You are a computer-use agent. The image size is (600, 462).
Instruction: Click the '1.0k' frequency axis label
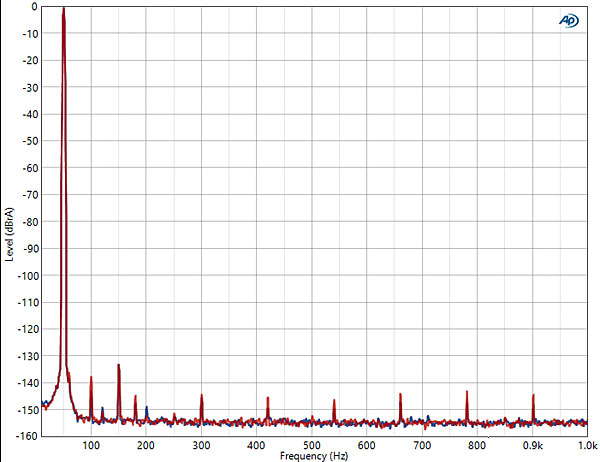pyautogui.click(x=588, y=446)
